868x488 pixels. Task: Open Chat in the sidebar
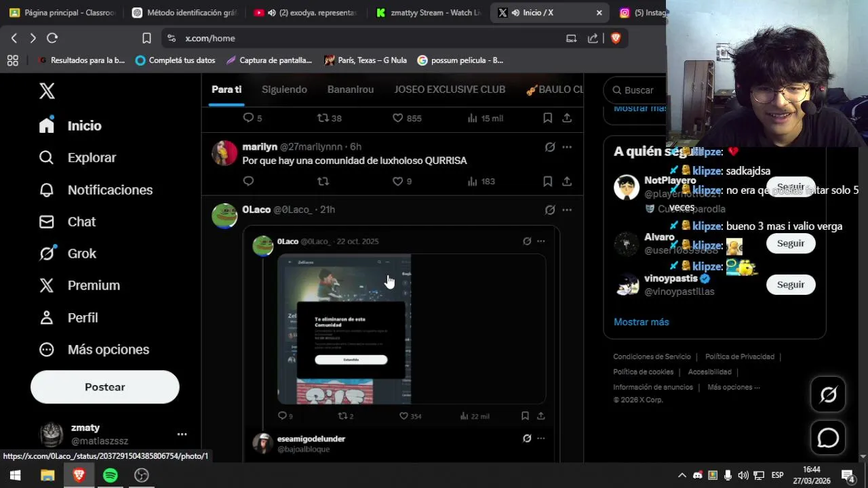click(x=68, y=222)
